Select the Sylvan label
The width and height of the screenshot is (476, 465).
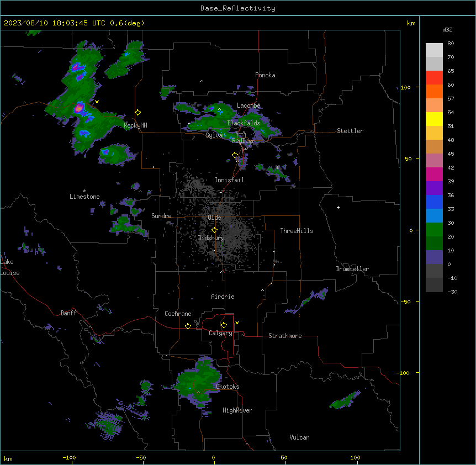(215, 135)
